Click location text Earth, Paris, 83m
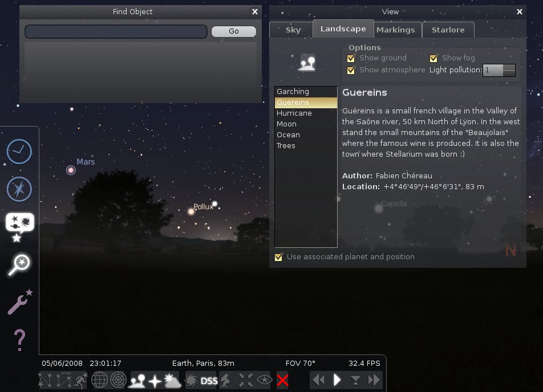The width and height of the screenshot is (543, 392). point(203,364)
